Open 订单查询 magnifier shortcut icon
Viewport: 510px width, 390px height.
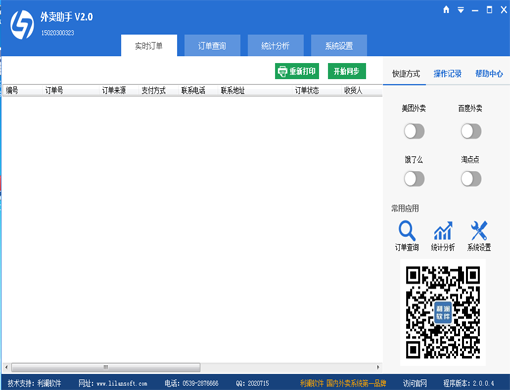(x=407, y=231)
